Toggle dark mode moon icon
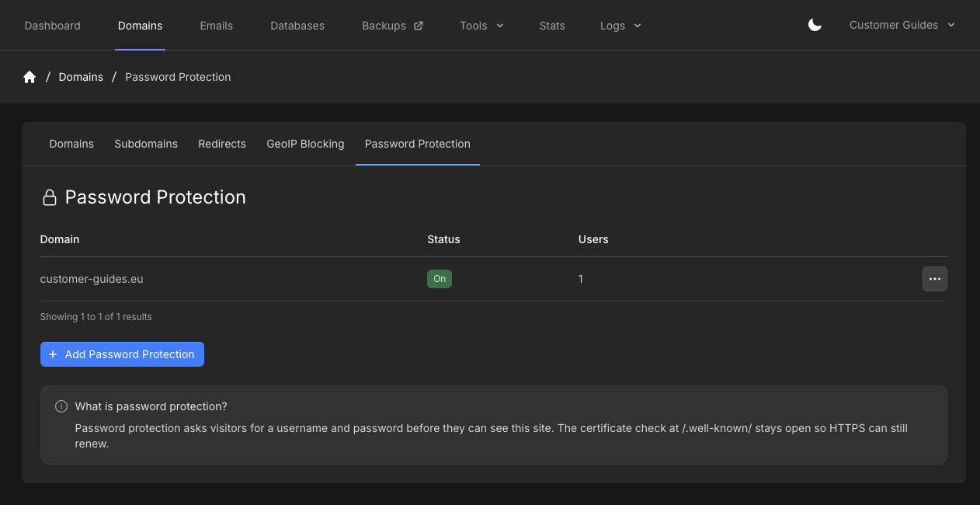Screen dimensions: 980x505 (815, 25)
